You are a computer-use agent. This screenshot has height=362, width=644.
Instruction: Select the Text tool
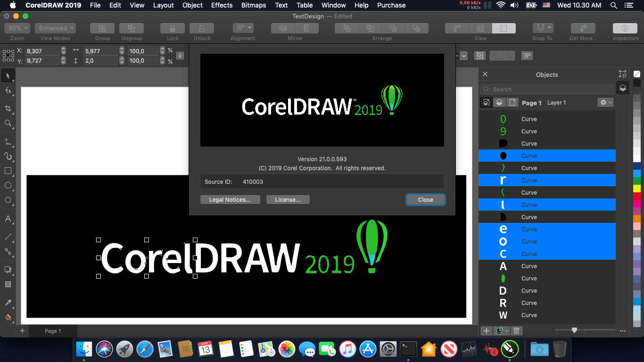pyautogui.click(x=8, y=219)
